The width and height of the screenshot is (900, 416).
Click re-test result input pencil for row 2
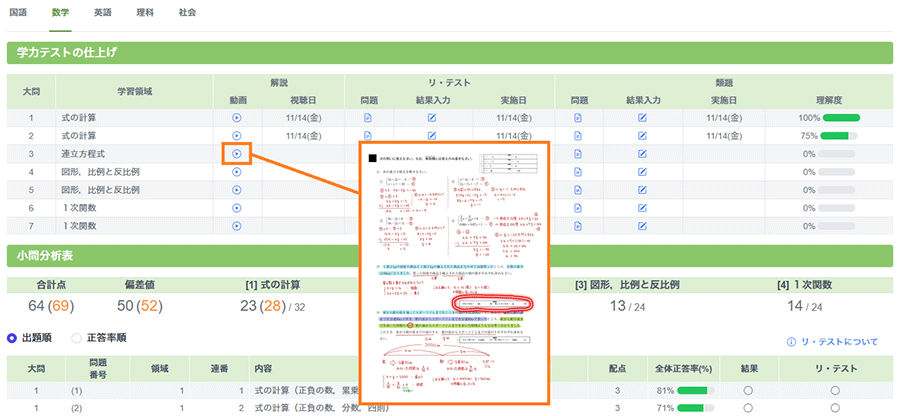[x=432, y=136]
